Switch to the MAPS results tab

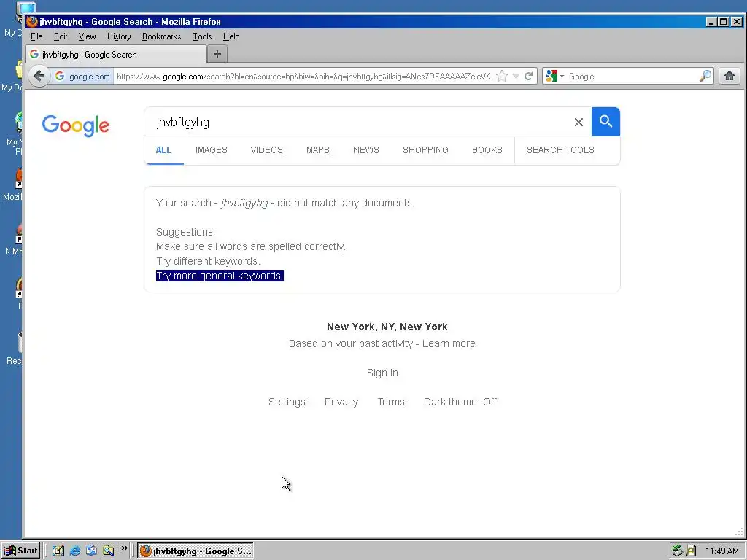[x=318, y=150]
